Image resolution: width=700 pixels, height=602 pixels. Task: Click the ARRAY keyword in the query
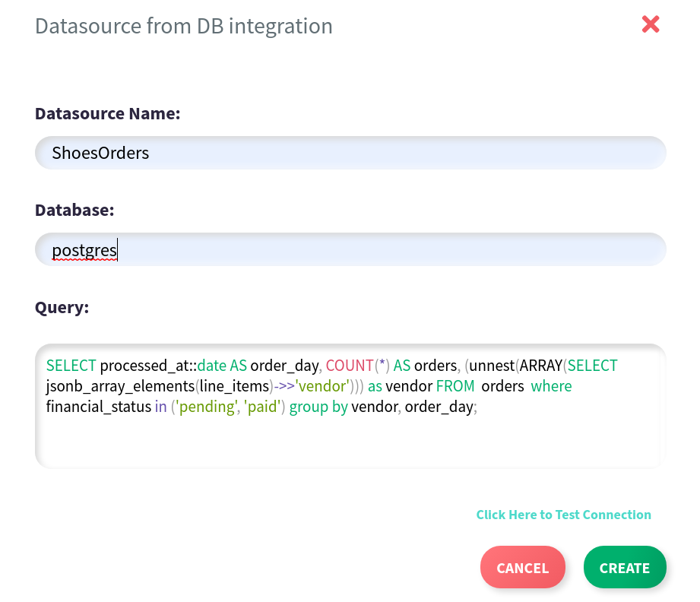pyautogui.click(x=540, y=366)
